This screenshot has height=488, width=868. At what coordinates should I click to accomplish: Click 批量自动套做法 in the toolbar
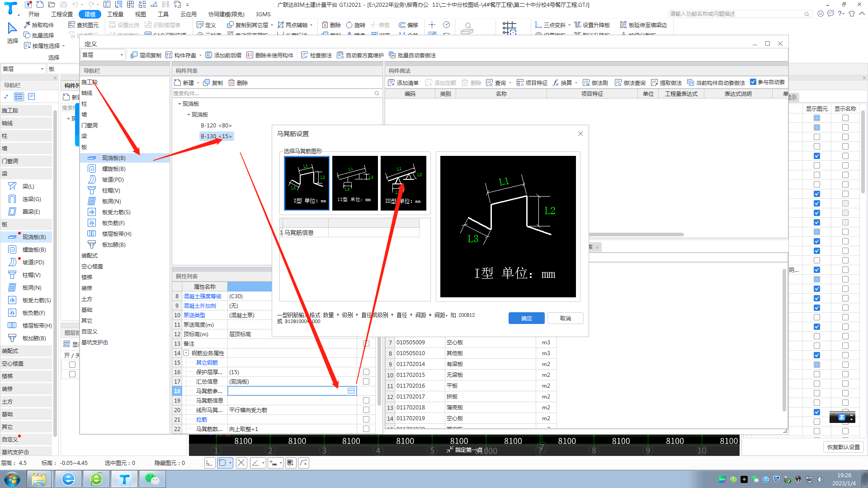click(412, 55)
